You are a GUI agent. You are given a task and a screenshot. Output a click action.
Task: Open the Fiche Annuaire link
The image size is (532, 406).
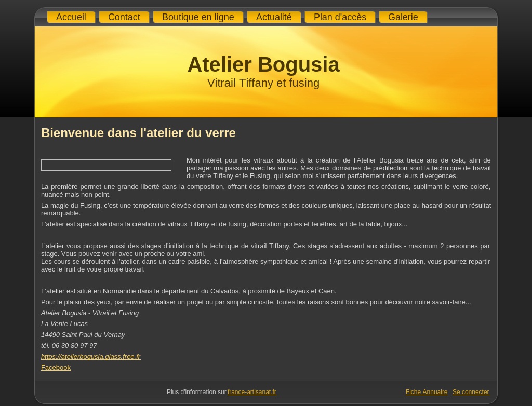pos(427,392)
